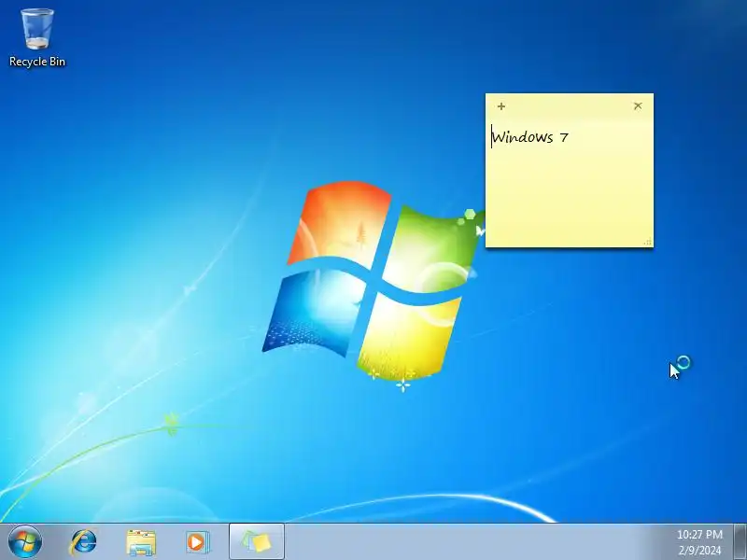Open the Start menu orb
This screenshot has width=747, height=560.
[x=25, y=542]
